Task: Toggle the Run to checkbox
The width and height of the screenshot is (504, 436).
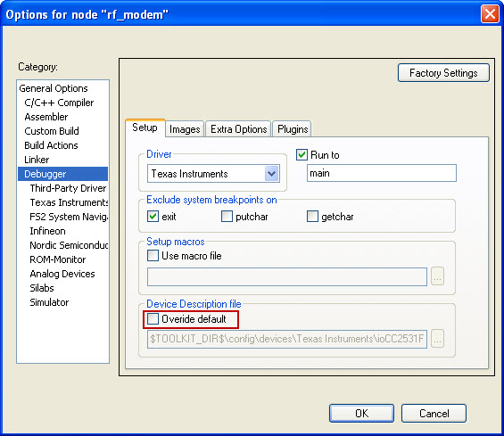Action: (x=302, y=155)
